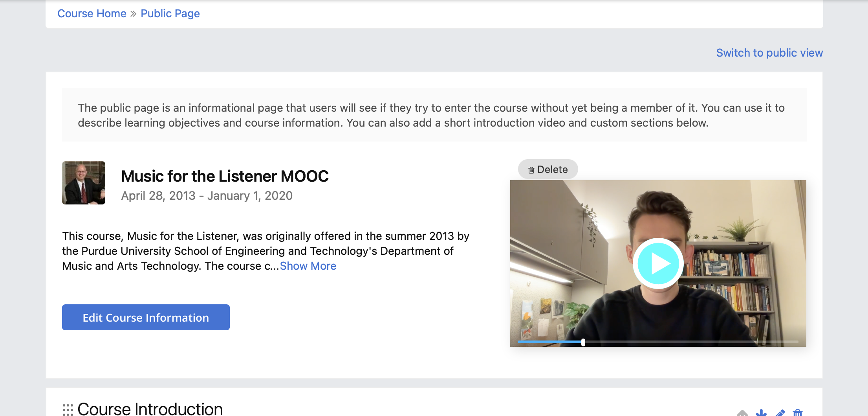Expand description with Show More

(308, 266)
